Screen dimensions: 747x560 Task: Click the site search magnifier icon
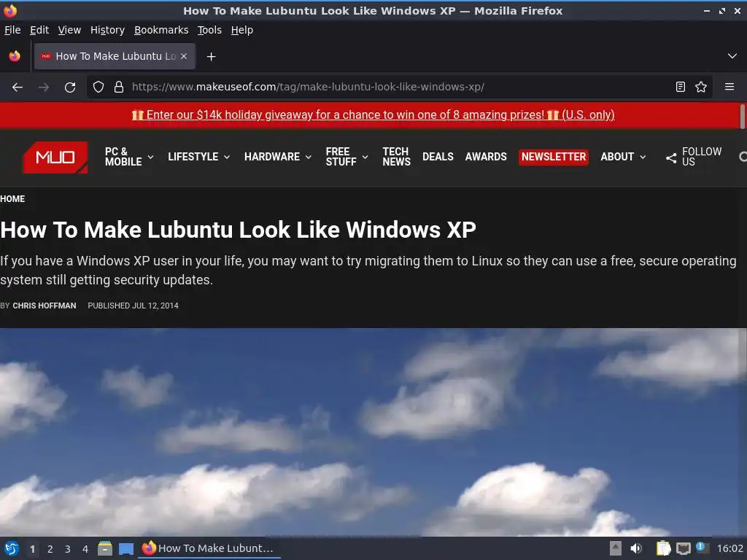(742, 157)
